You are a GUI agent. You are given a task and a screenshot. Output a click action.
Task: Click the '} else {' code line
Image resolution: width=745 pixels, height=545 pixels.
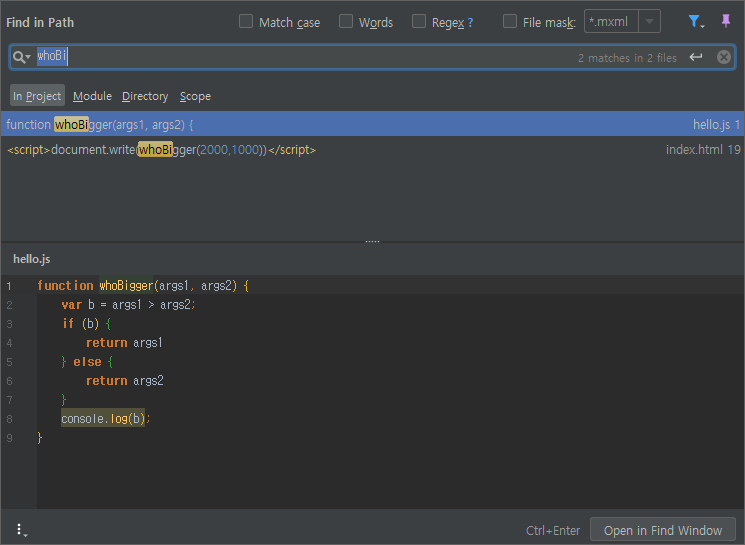pyautogui.click(x=87, y=362)
